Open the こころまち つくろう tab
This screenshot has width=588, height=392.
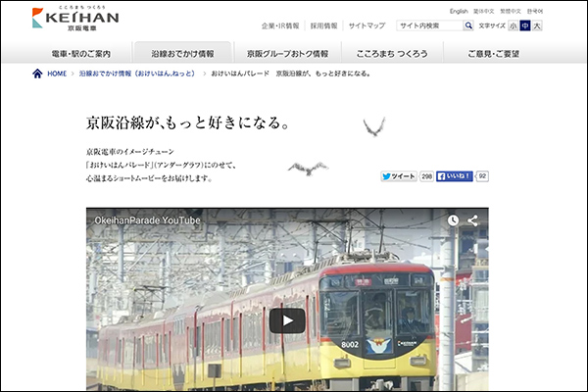pyautogui.click(x=392, y=54)
